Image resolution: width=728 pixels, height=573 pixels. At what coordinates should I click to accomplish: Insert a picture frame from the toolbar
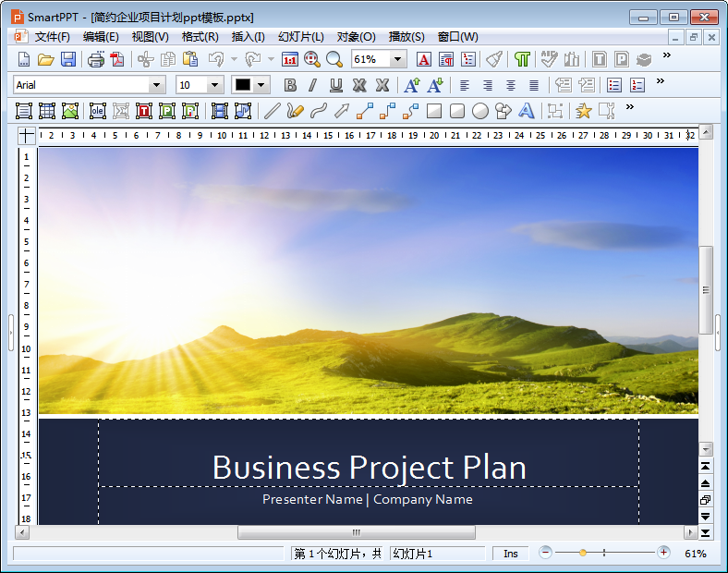(x=70, y=111)
